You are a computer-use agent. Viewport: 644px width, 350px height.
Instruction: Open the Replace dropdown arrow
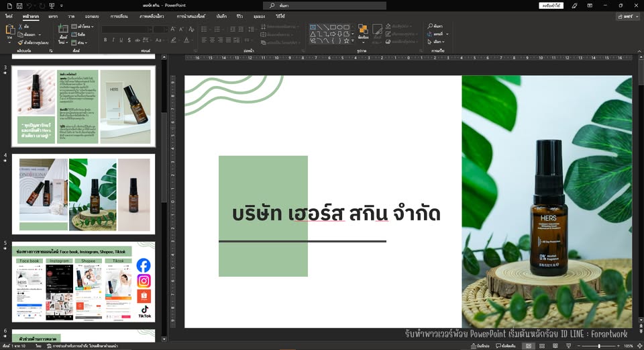point(447,34)
